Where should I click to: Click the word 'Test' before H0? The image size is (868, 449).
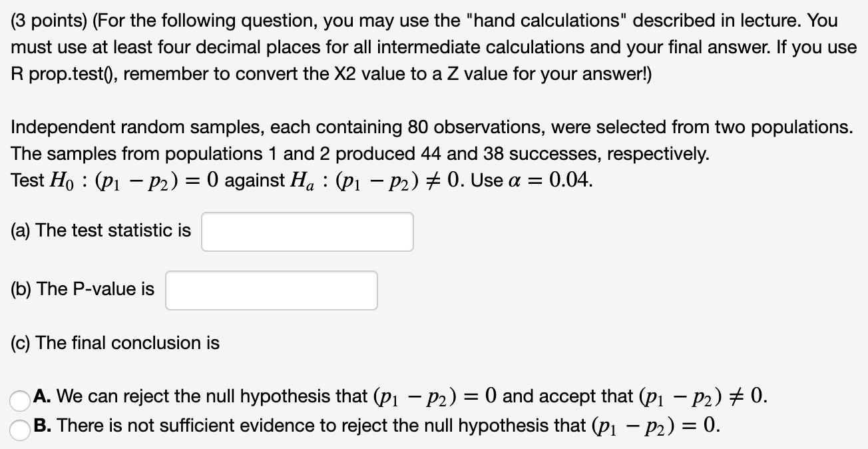coord(28,181)
